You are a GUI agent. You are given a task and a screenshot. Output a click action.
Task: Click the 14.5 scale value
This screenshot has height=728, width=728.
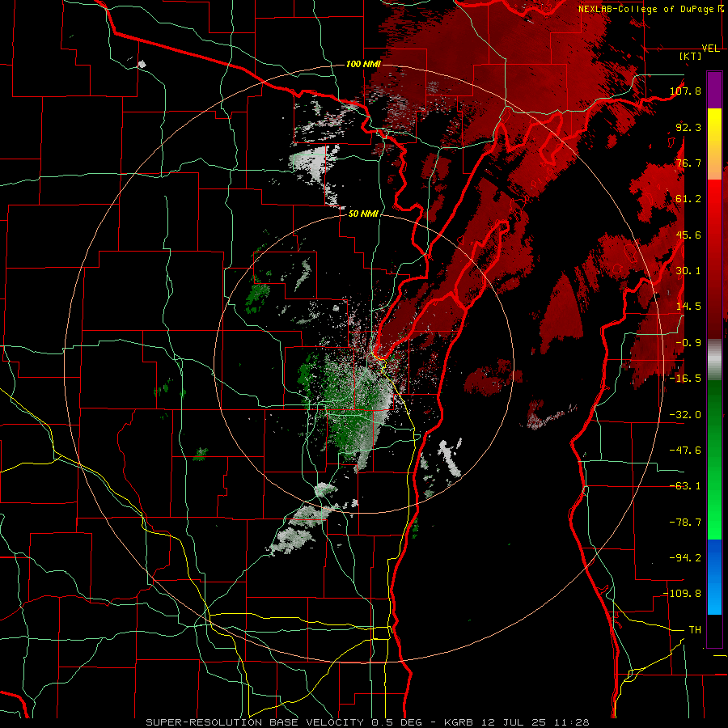click(688, 307)
